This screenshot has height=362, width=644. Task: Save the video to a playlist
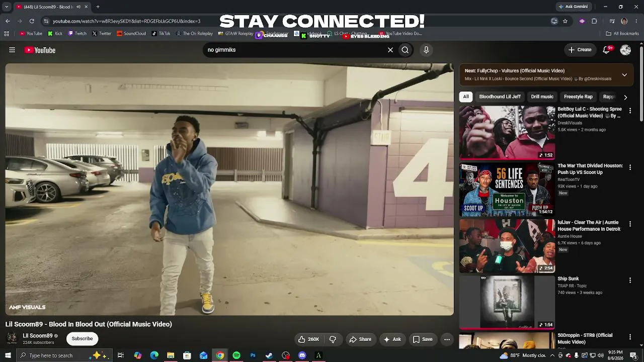coord(423,339)
